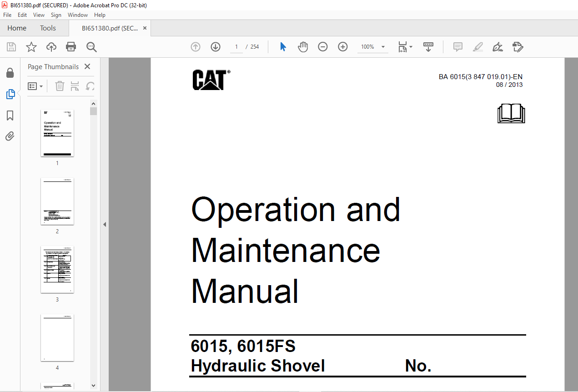Select the Hand pan tool
This screenshot has height=392, width=578.
tap(303, 47)
